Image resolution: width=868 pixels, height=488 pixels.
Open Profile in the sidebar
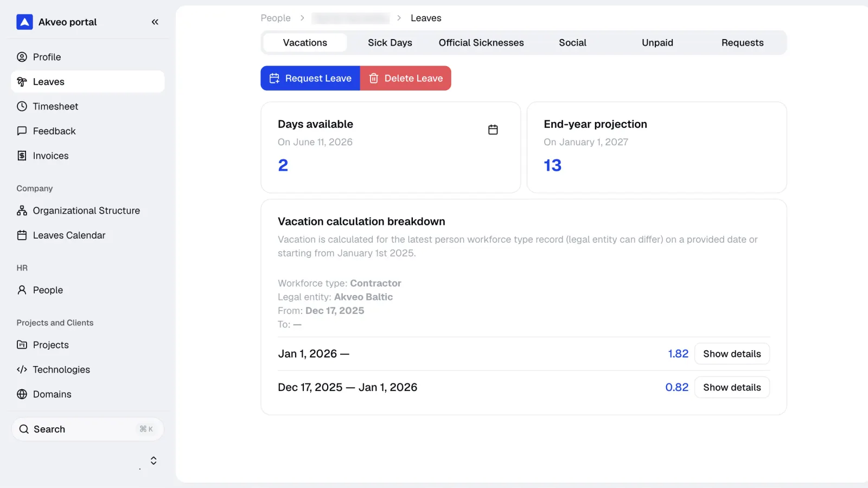[x=87, y=57]
